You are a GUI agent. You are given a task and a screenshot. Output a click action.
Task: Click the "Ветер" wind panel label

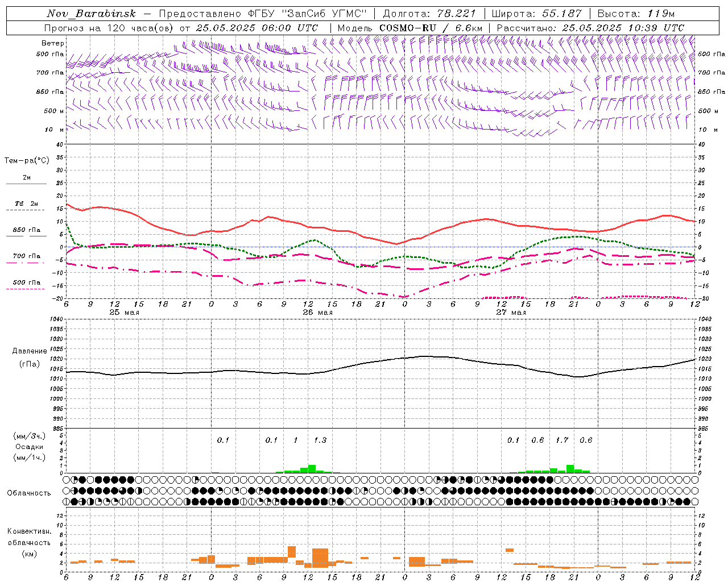pos(53,43)
